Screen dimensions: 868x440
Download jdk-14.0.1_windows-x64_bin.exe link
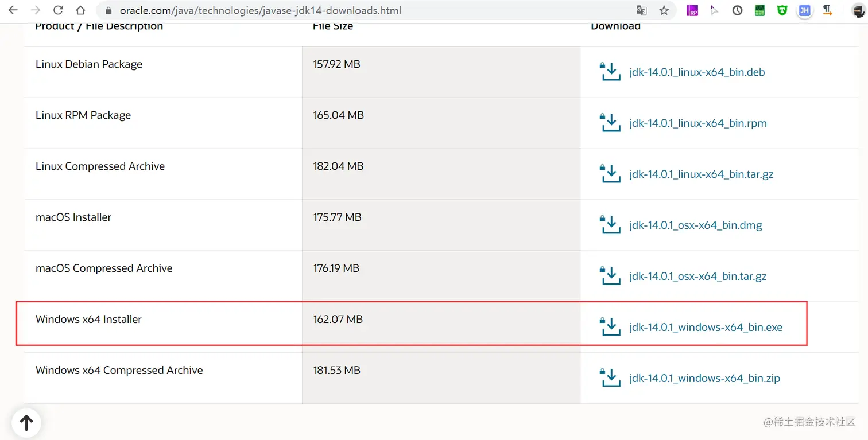[x=706, y=327]
